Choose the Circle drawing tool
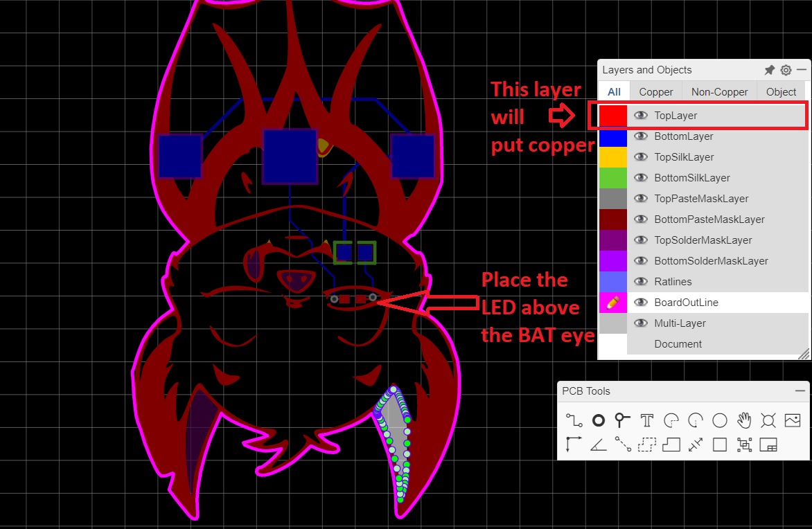This screenshot has width=812, height=529. (x=719, y=420)
